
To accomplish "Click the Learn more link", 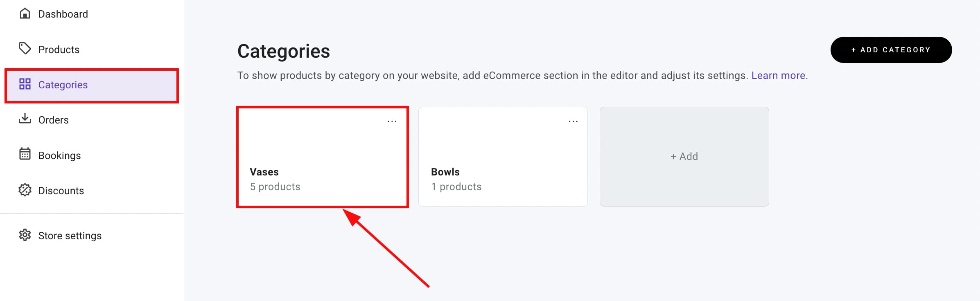I will tap(778, 75).
